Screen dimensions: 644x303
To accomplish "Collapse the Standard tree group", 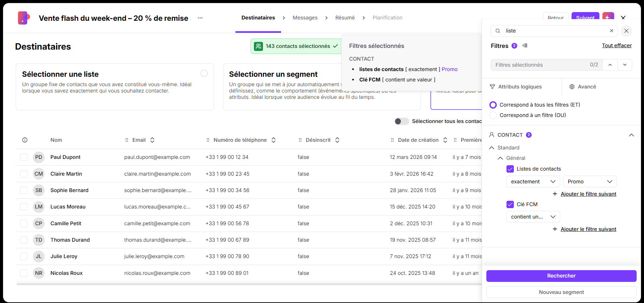I will pyautogui.click(x=492, y=148).
